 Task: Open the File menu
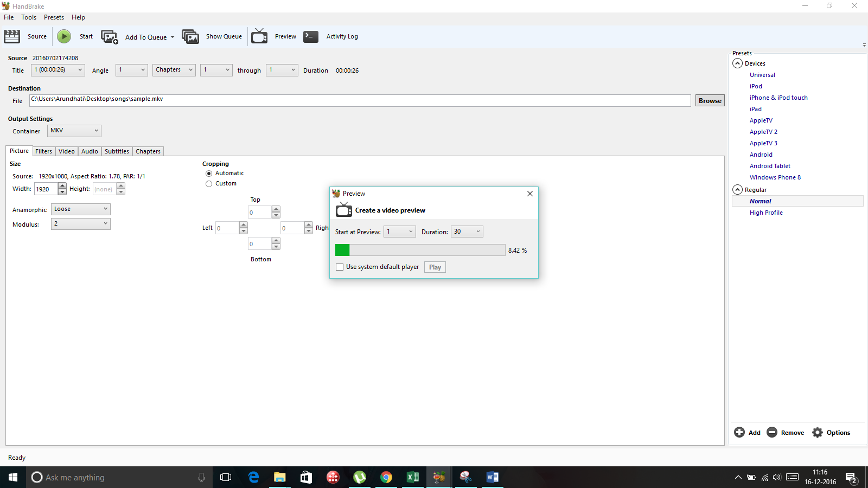[x=9, y=17]
